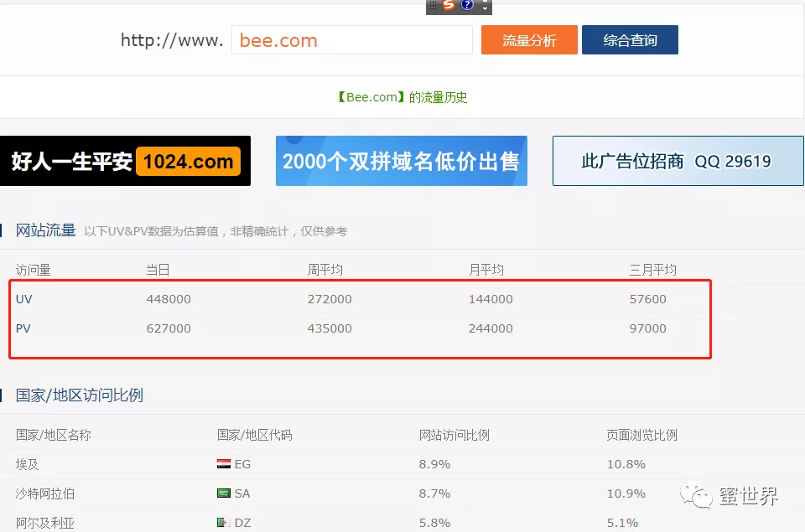This screenshot has width=805, height=532.
Task: Open the language bar dropdown arrow
Action: coord(485,8)
